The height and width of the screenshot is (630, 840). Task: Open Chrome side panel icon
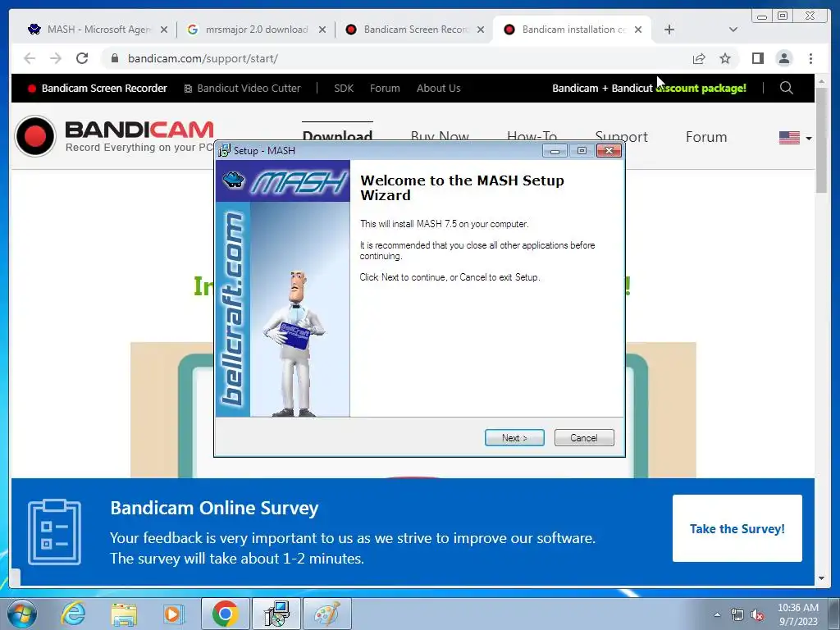(757, 58)
